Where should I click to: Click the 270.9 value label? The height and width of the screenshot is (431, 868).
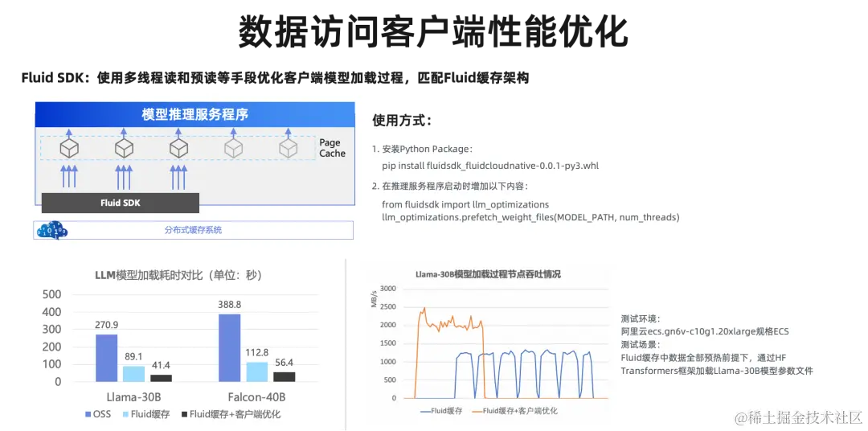coord(106,326)
